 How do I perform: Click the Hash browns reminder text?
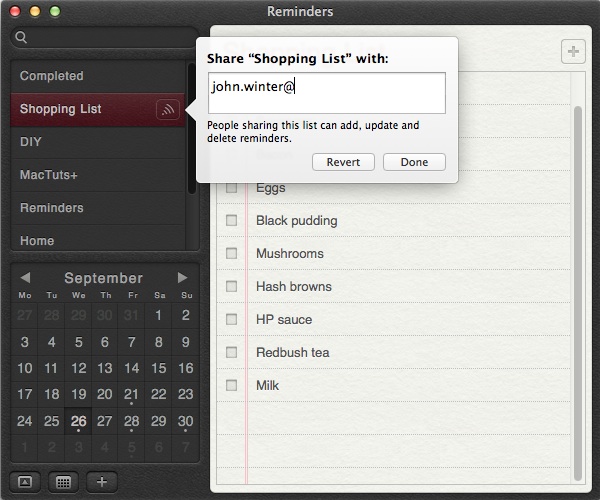(293, 286)
